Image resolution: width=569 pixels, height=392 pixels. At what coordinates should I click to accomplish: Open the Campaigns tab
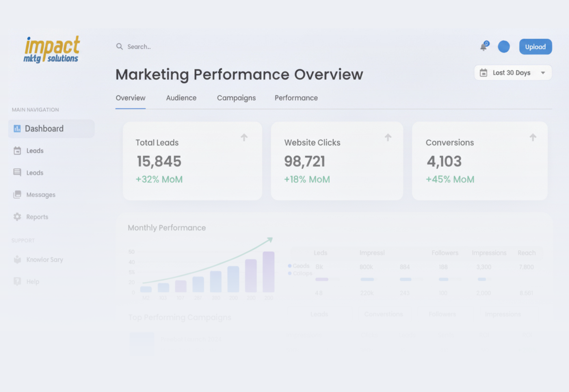pyautogui.click(x=236, y=98)
